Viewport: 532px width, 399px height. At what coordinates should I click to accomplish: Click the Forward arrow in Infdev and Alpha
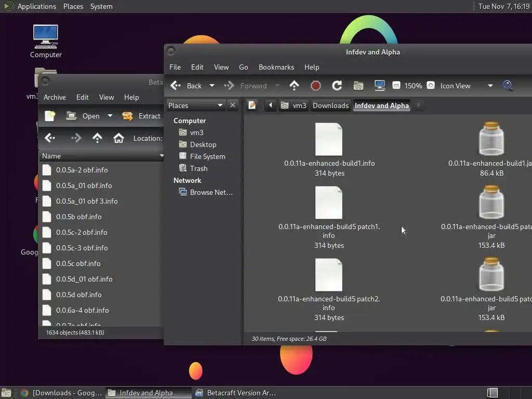point(229,86)
